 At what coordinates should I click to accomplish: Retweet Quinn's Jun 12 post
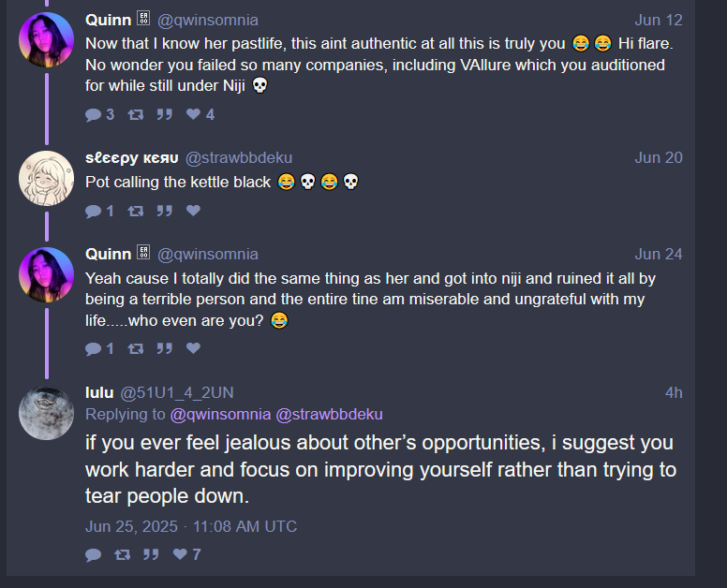pos(136,114)
